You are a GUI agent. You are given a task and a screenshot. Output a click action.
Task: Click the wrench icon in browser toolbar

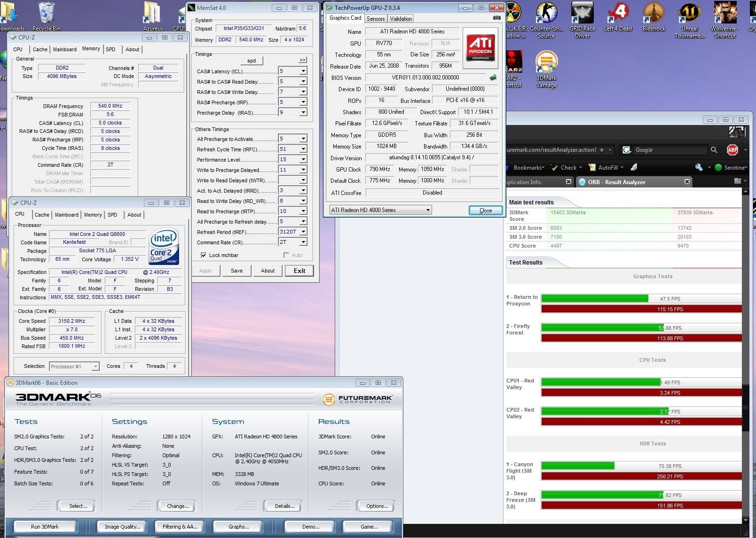(x=699, y=167)
